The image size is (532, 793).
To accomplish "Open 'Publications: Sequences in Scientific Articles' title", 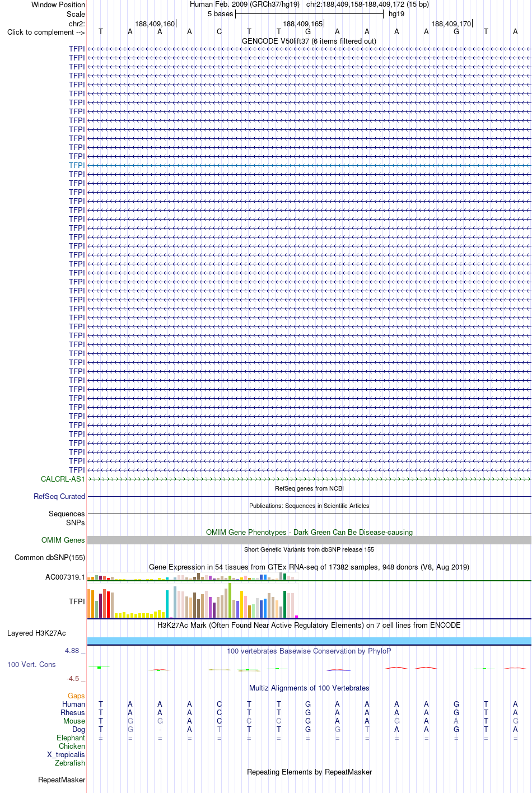I will [x=309, y=506].
